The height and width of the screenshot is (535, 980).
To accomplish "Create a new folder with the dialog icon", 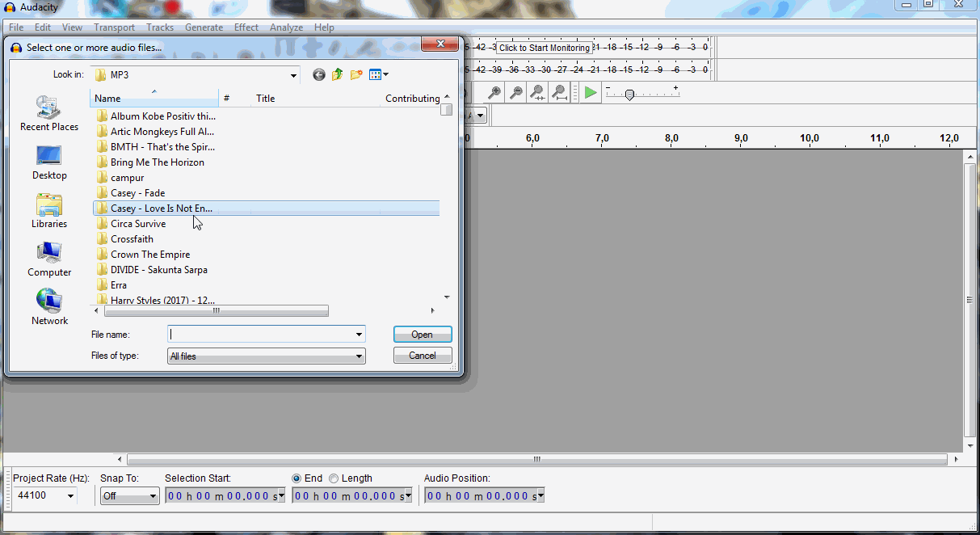I will coord(356,74).
